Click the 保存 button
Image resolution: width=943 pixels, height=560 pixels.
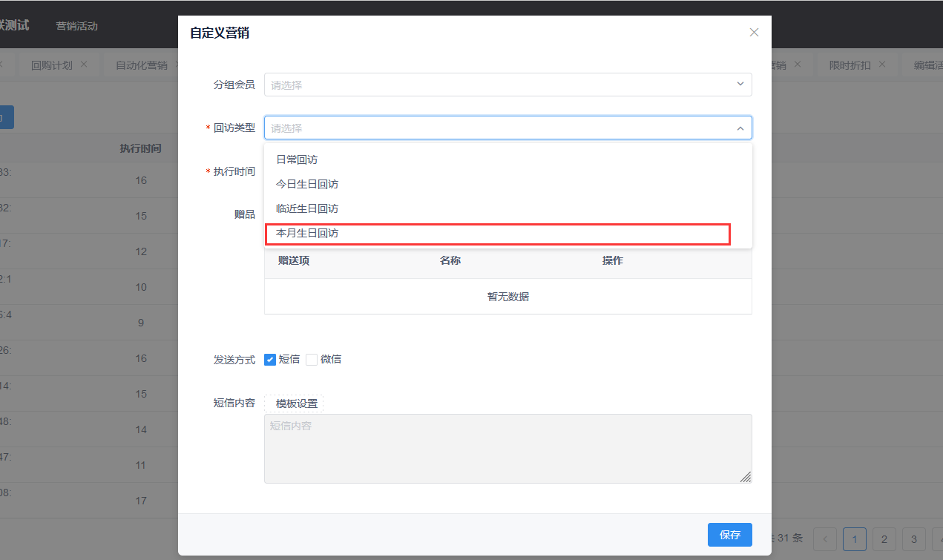(730, 535)
